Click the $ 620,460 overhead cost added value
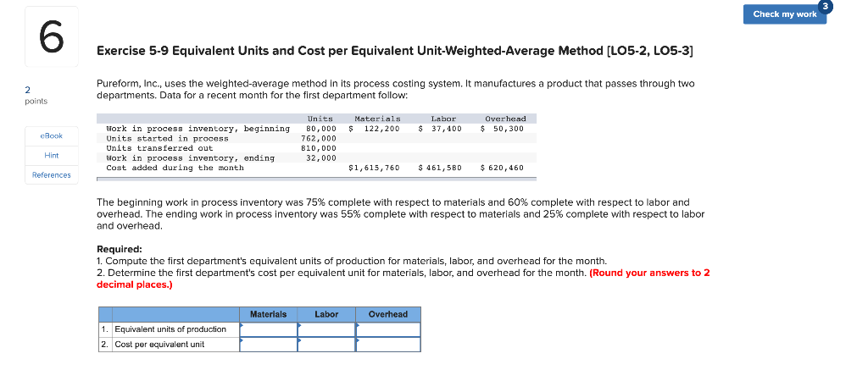The height and width of the screenshot is (370, 868). (x=502, y=168)
